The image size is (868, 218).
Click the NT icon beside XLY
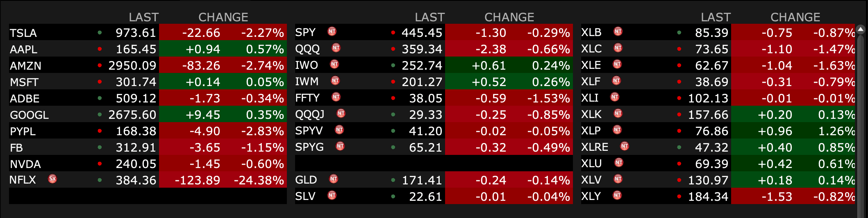617,195
